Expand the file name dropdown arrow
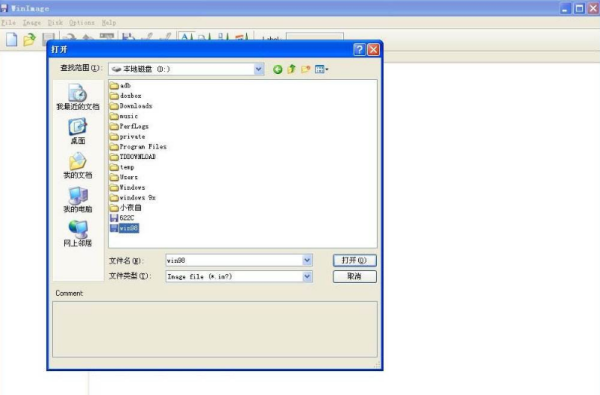 (x=307, y=260)
